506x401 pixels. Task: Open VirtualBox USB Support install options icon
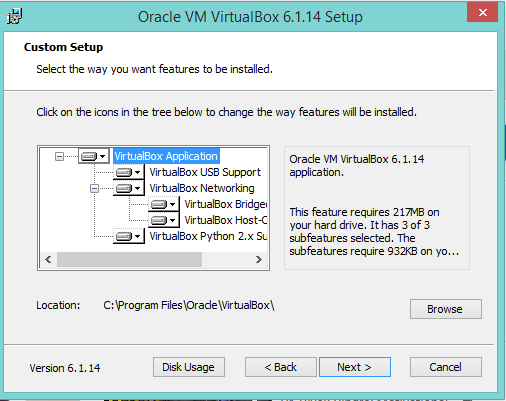129,172
